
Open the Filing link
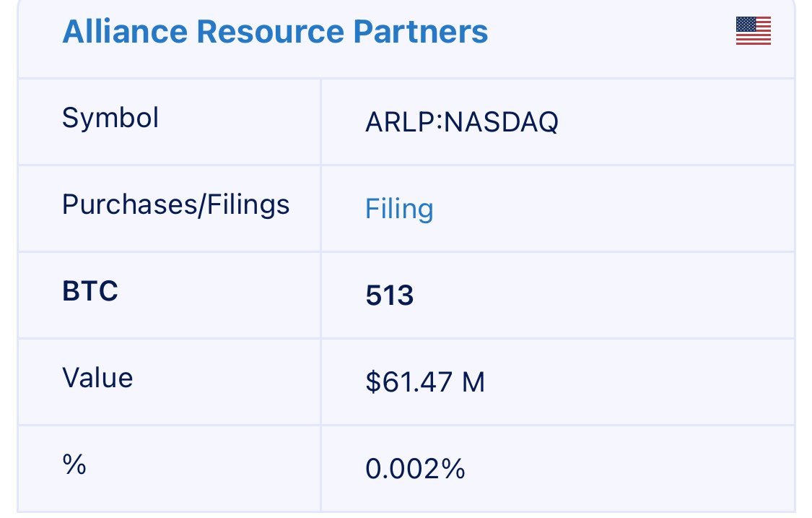pyautogui.click(x=399, y=209)
